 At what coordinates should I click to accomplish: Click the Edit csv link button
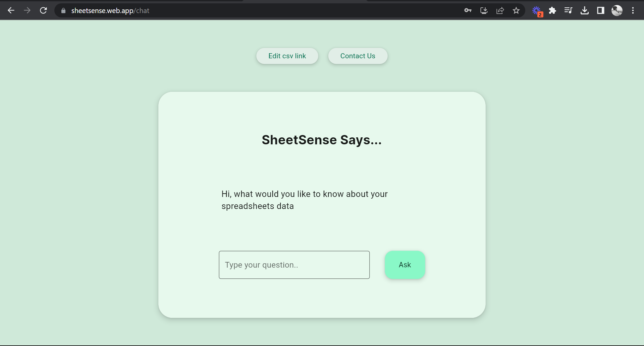tap(287, 56)
